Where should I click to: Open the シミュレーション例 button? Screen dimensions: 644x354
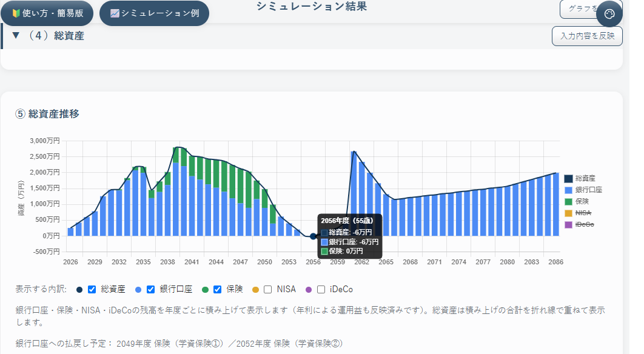(155, 13)
